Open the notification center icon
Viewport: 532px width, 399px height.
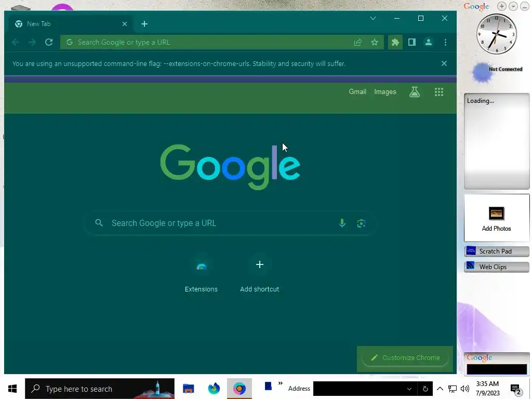515,389
